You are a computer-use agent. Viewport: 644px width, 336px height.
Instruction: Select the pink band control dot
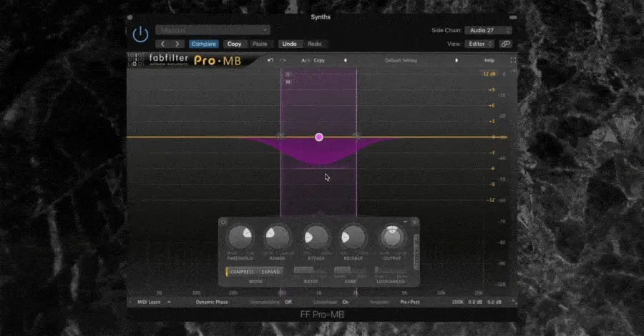pos(319,137)
